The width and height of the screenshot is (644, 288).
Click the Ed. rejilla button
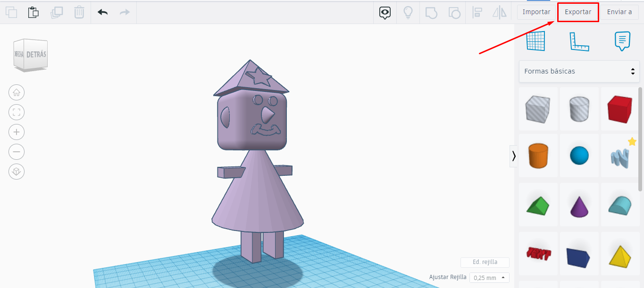pyautogui.click(x=485, y=262)
